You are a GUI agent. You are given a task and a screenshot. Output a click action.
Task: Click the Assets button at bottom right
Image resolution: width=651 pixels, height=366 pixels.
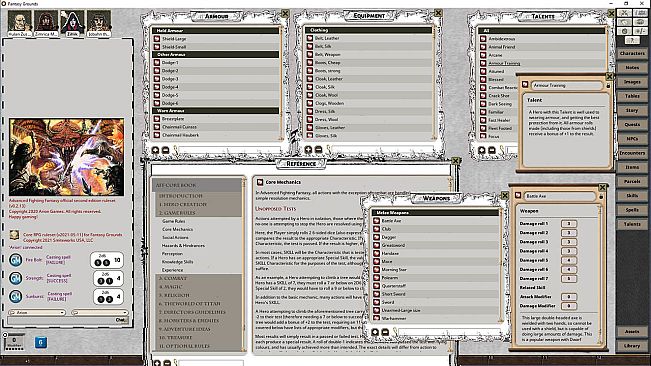(x=632, y=331)
